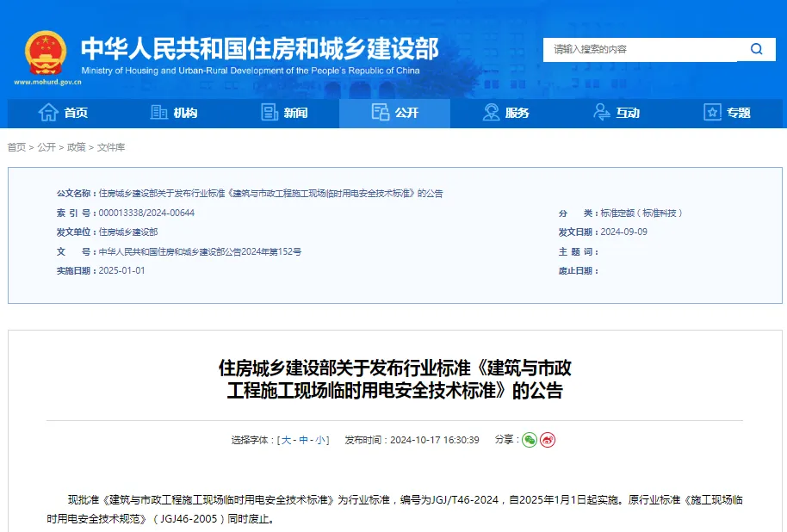
Task: Set font size to 大
Action: [287, 440]
